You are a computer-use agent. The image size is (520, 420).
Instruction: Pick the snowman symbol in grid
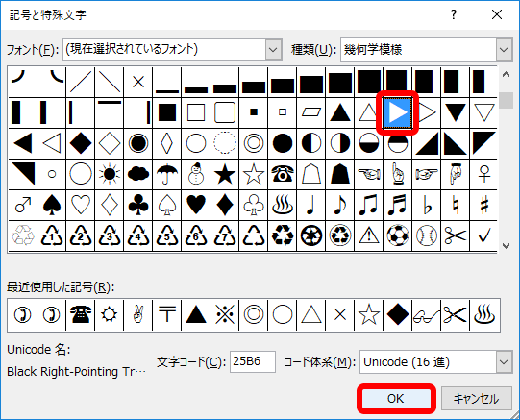click(196, 174)
